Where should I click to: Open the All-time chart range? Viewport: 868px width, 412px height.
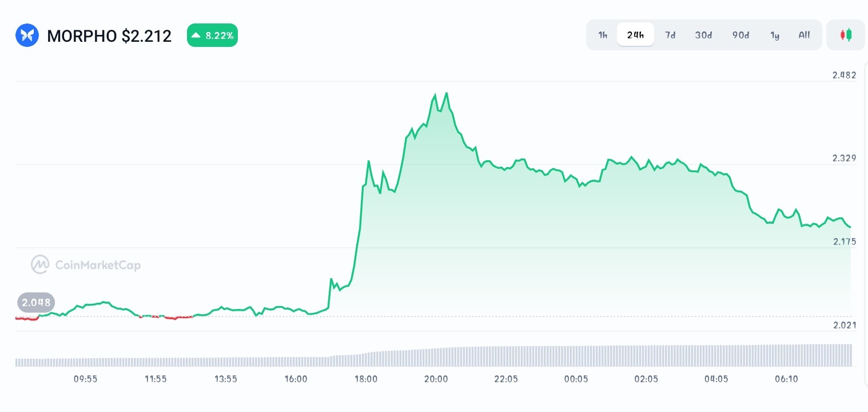click(x=804, y=35)
